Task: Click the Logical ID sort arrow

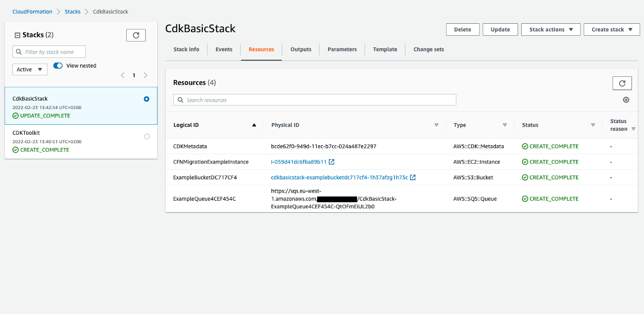Action: [254, 125]
